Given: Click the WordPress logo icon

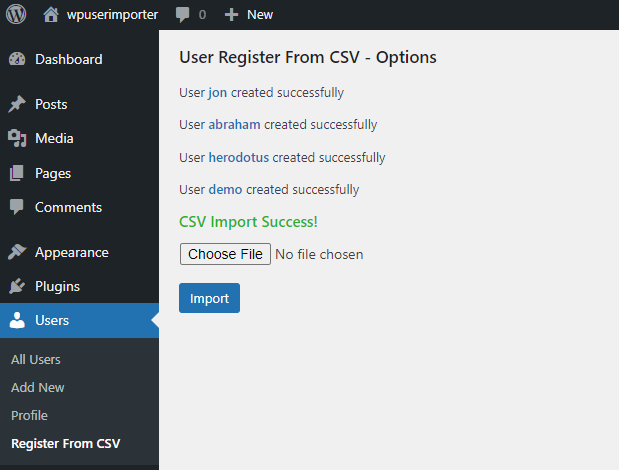Looking at the screenshot, I should (x=17, y=14).
